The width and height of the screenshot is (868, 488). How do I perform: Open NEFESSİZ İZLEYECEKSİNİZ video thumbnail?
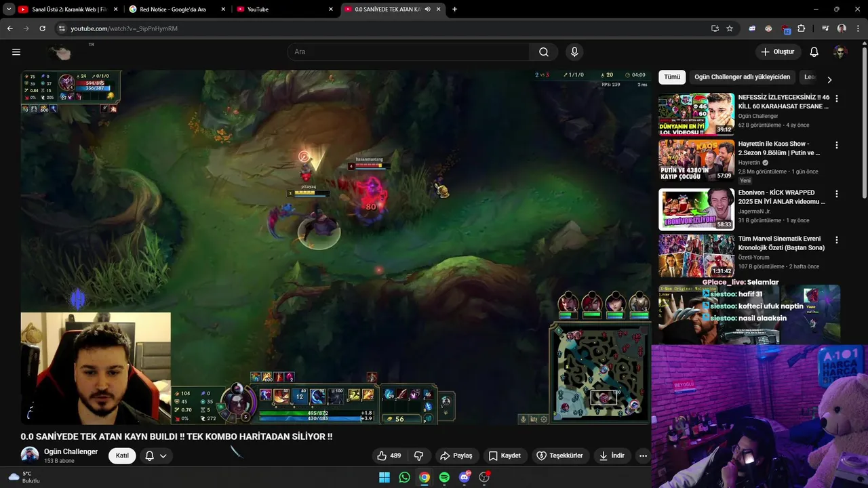[696, 115]
